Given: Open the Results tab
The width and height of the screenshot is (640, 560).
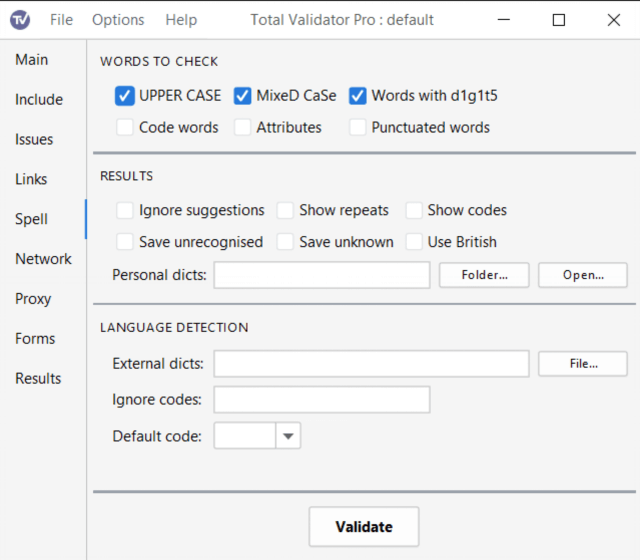Looking at the screenshot, I should (x=38, y=379).
